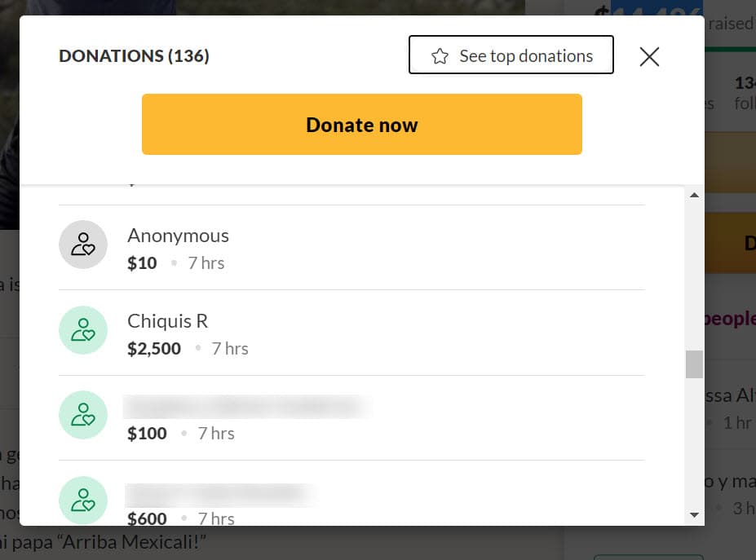The image size is (756, 560).
Task: Click Chiquis R donor avatar icon
Action: point(83,330)
